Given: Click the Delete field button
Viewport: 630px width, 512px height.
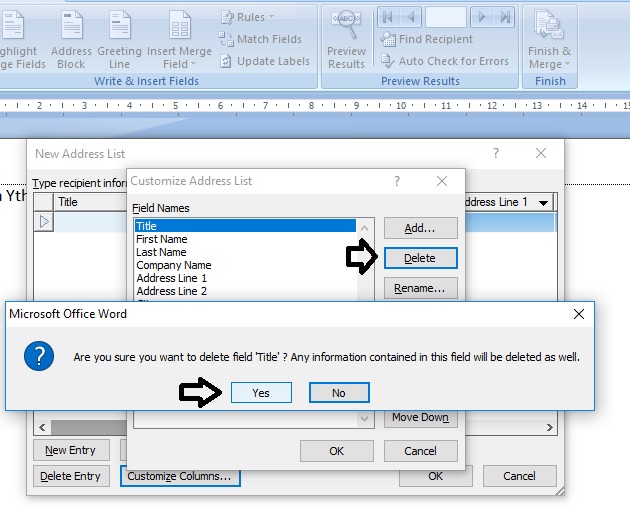Looking at the screenshot, I should tap(421, 258).
